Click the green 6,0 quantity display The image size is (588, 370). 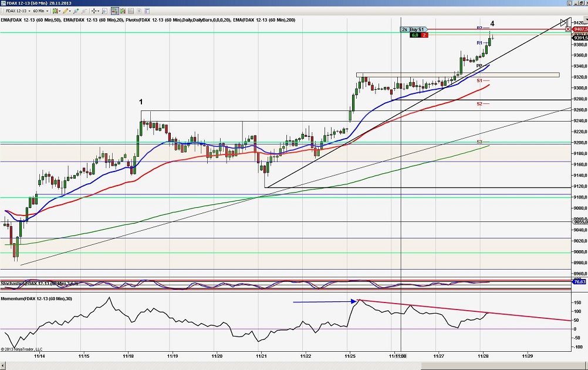415,35
